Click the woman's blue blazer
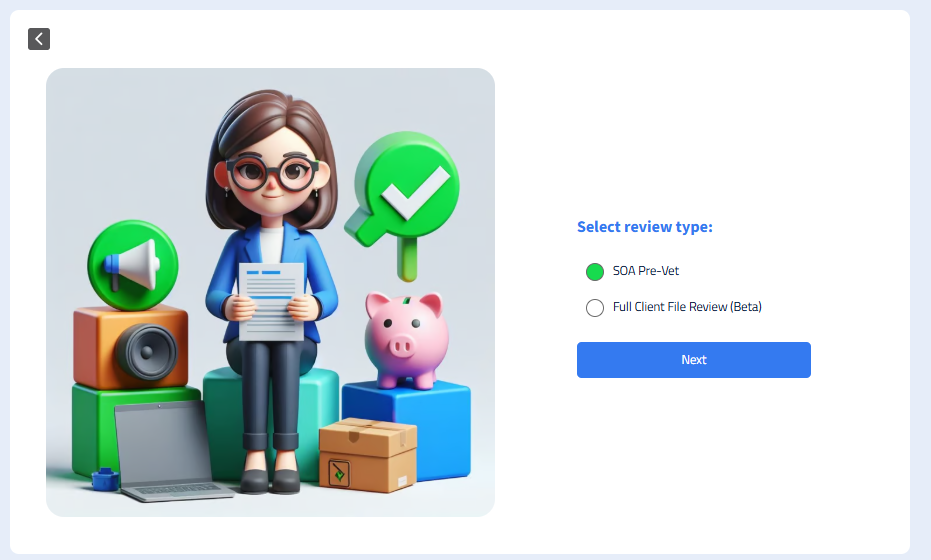 [x=272, y=279]
